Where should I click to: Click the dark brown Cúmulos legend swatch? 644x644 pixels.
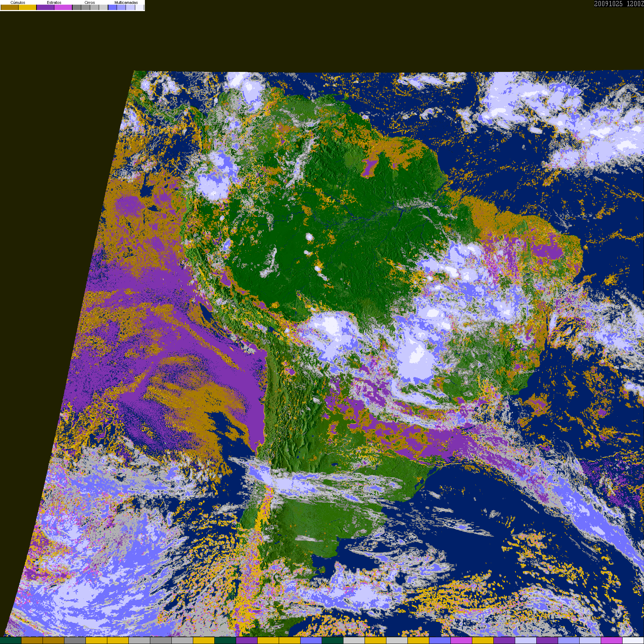(x=10, y=7)
